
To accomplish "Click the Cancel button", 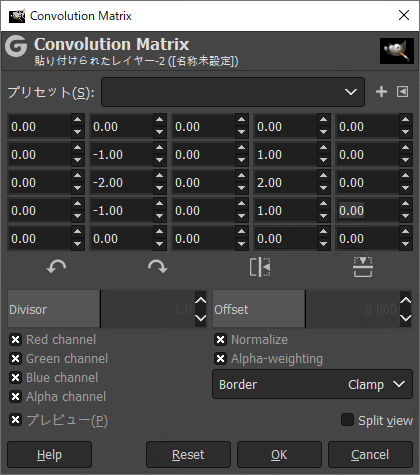I will coord(370,455).
